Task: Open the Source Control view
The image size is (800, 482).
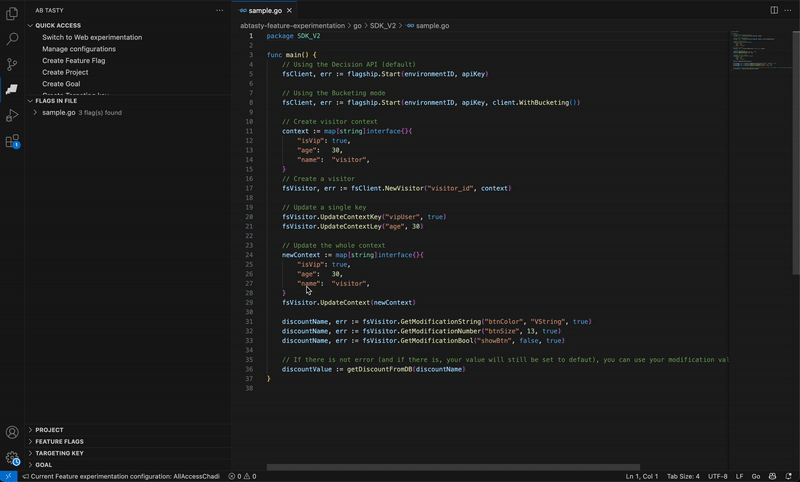Action: pyautogui.click(x=12, y=64)
